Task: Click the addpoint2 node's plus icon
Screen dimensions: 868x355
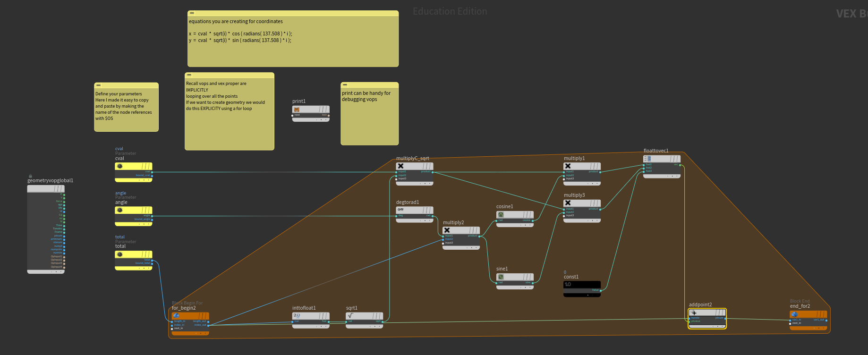Action: (x=694, y=313)
